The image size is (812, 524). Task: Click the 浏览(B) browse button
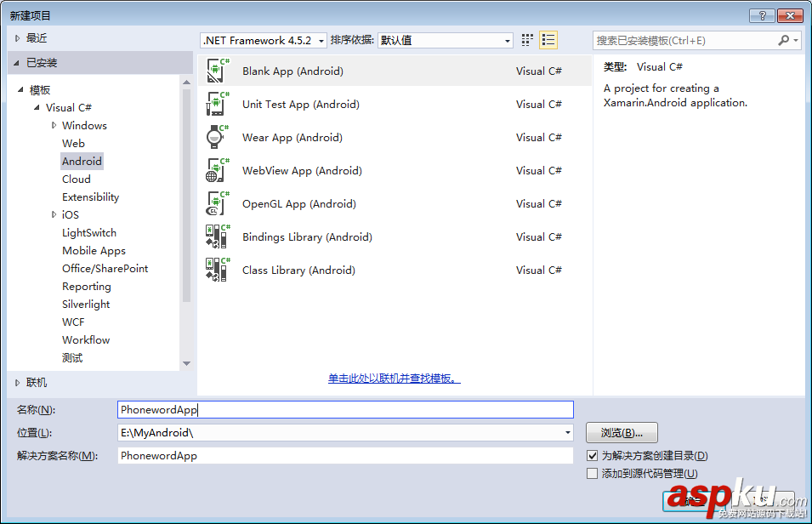point(622,433)
